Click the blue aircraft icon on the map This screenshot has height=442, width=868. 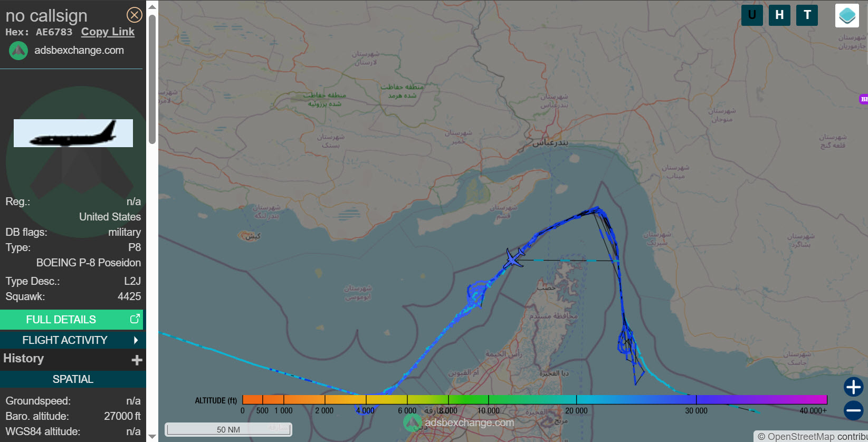514,258
